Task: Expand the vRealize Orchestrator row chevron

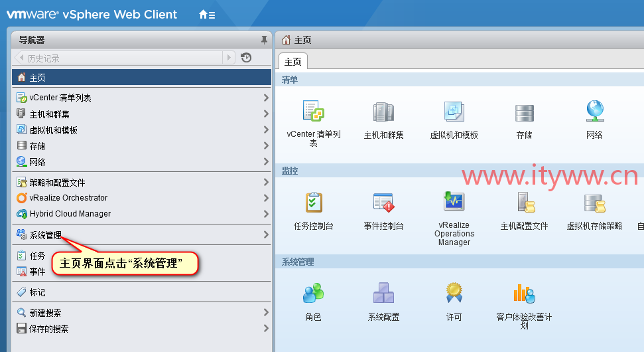Action: click(x=266, y=198)
